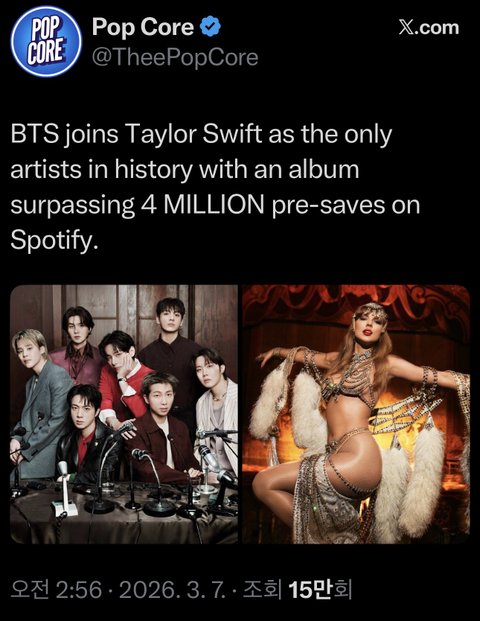Click Taylor Swift in the tweet text
480x621 pixels.
tap(193, 135)
